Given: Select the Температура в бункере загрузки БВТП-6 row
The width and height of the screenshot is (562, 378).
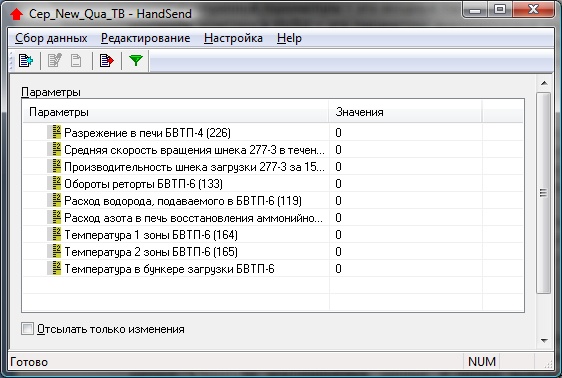Looking at the screenshot, I should 273,269.
